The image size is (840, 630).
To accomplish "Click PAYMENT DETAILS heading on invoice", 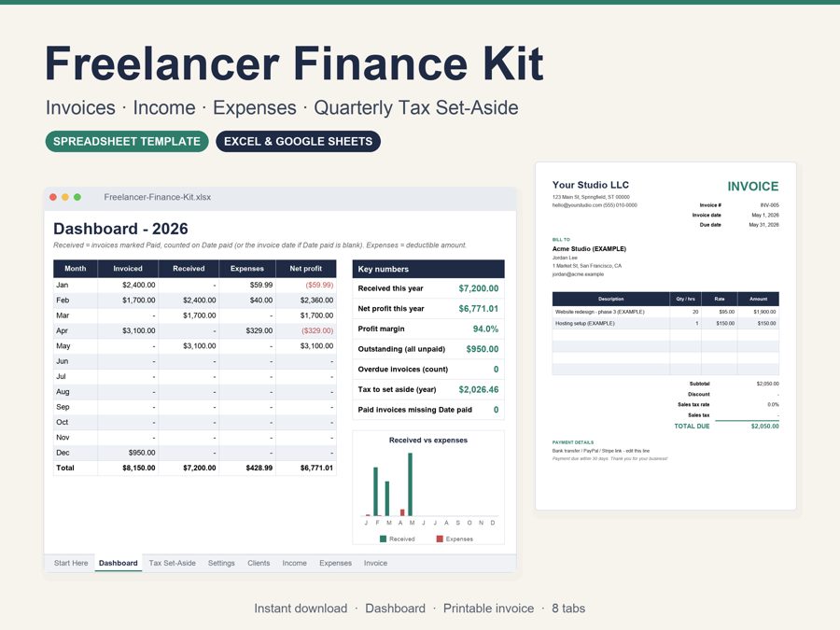I will coord(573,442).
